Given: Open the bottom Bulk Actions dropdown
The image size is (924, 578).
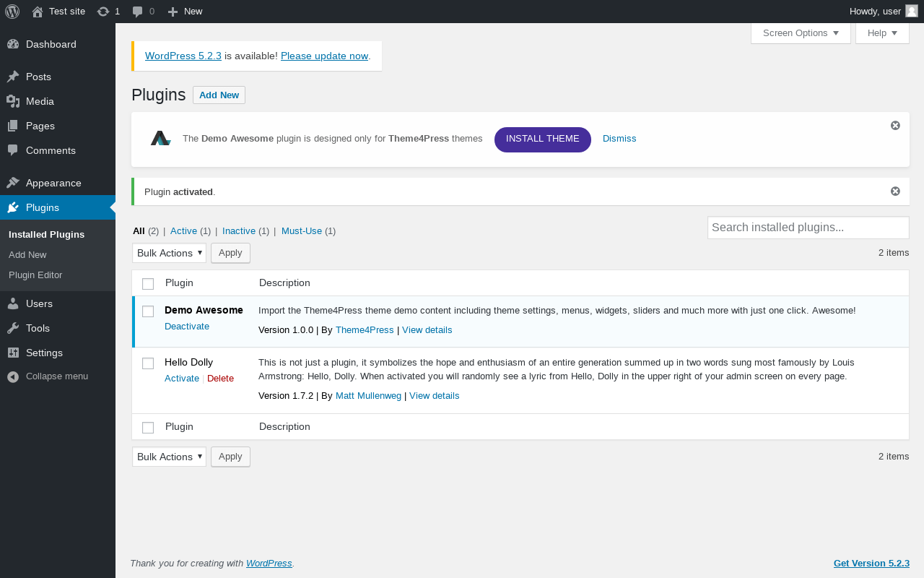Looking at the screenshot, I should tap(169, 457).
